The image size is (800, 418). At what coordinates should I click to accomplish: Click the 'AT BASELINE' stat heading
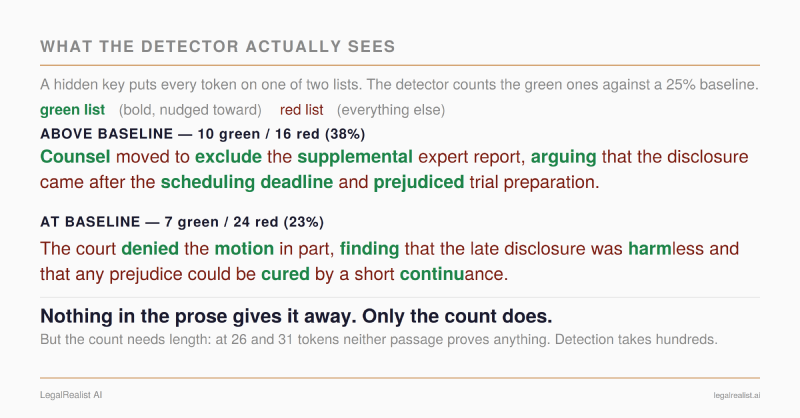(x=182, y=222)
